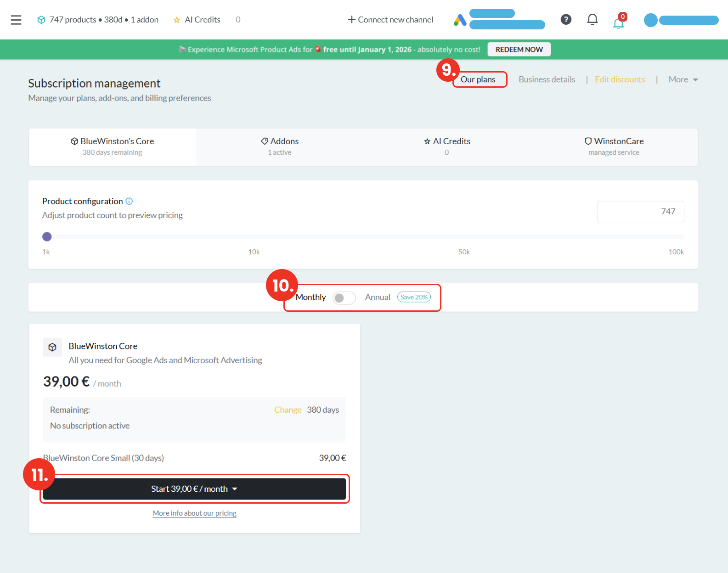Screen dimensions: 728x573
Task: Click the product count slider handle
Action: [47, 237]
